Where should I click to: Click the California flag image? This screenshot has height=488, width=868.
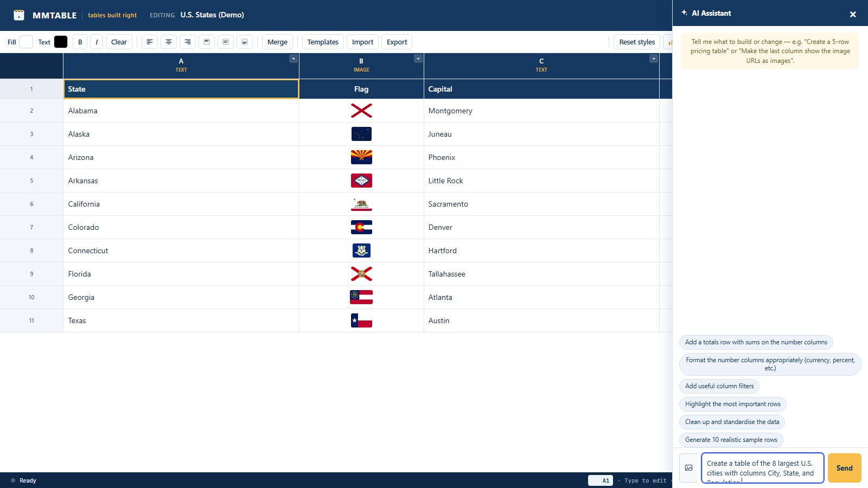361,204
